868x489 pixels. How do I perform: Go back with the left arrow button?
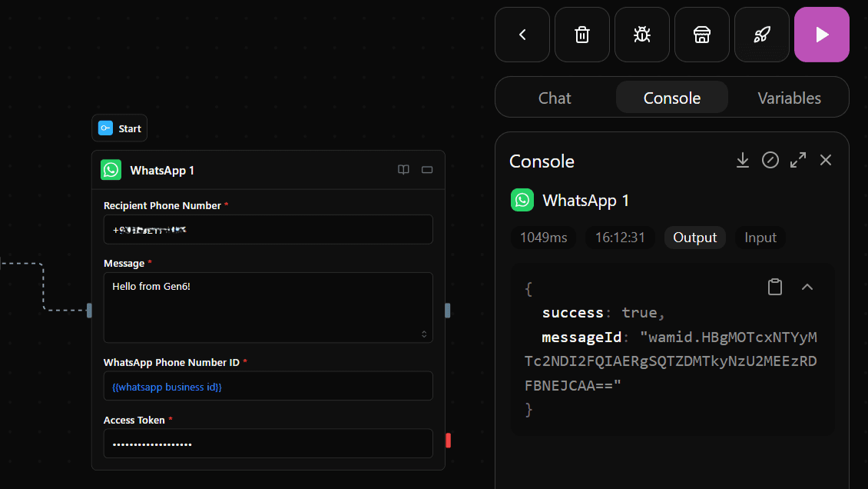522,34
